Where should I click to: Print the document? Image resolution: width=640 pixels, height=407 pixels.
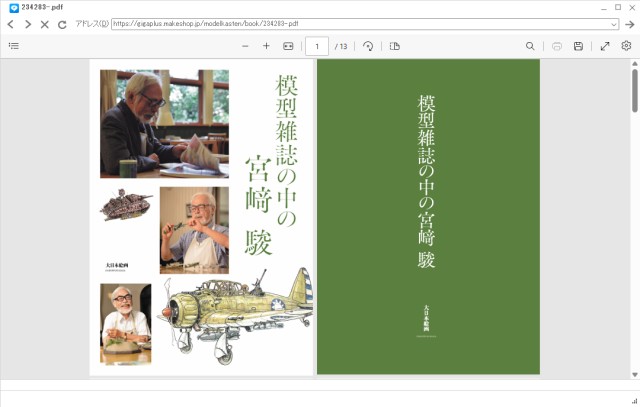point(557,46)
